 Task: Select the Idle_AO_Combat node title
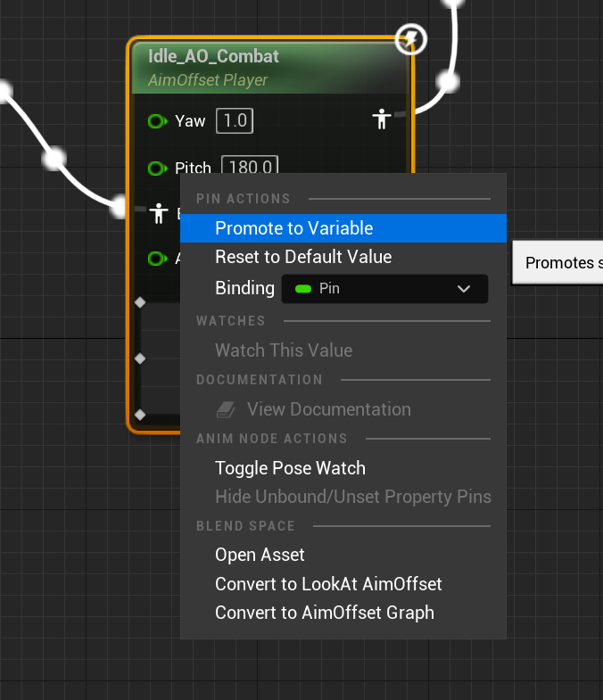coord(213,56)
